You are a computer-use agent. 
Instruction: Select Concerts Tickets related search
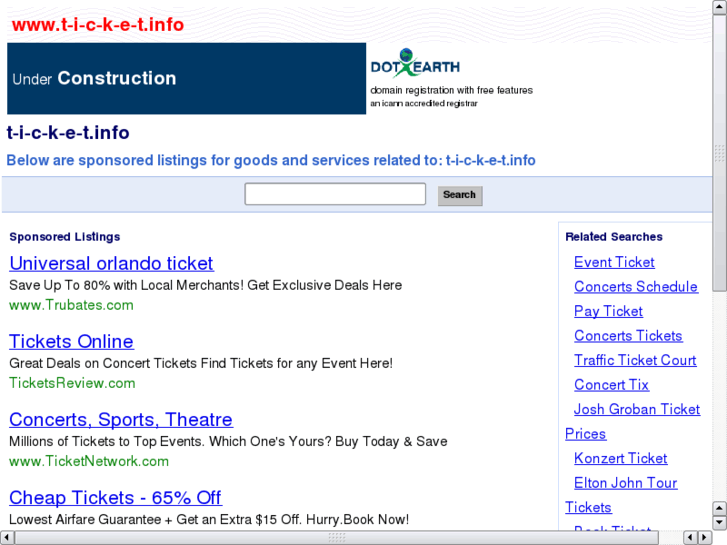628,336
